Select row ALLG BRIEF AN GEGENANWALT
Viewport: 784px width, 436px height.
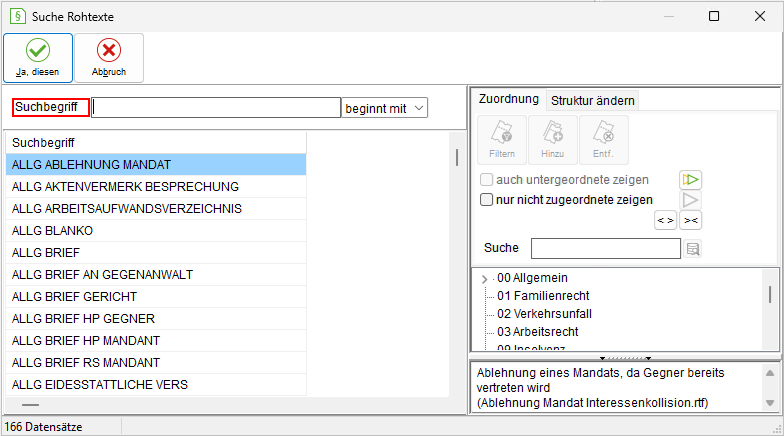(x=156, y=274)
